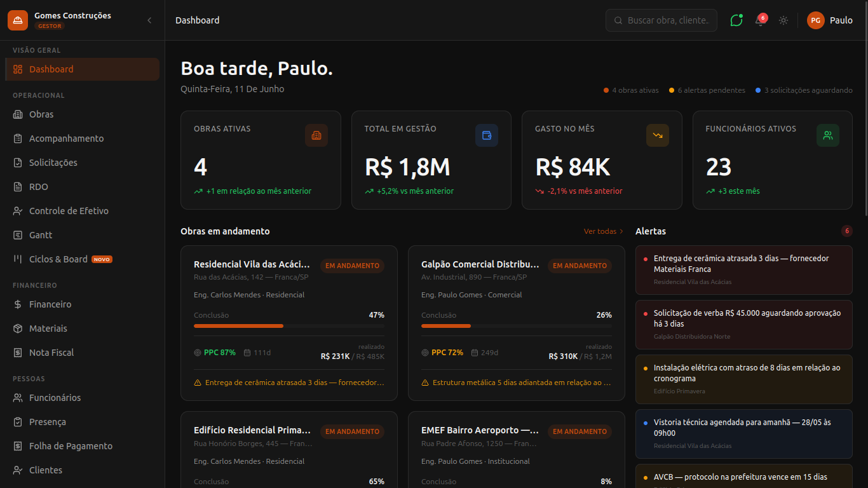Open the PG user avatar
The width and height of the screenshot is (868, 488).
point(816,20)
